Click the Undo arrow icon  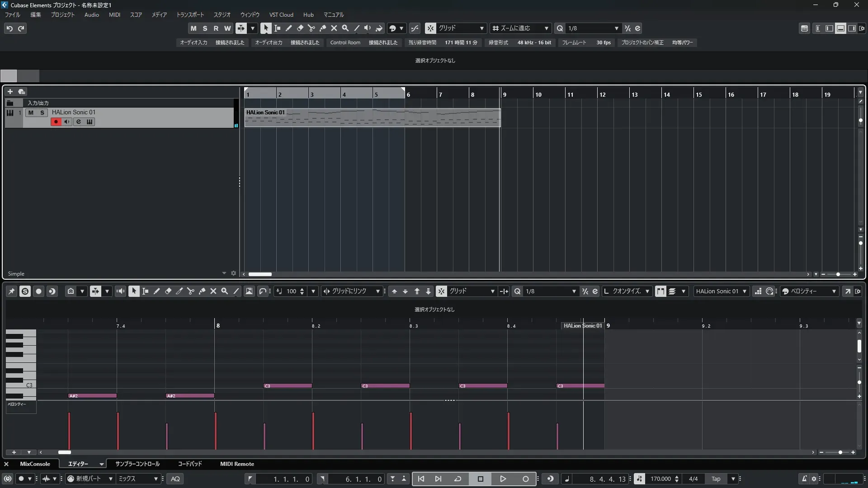click(x=9, y=28)
